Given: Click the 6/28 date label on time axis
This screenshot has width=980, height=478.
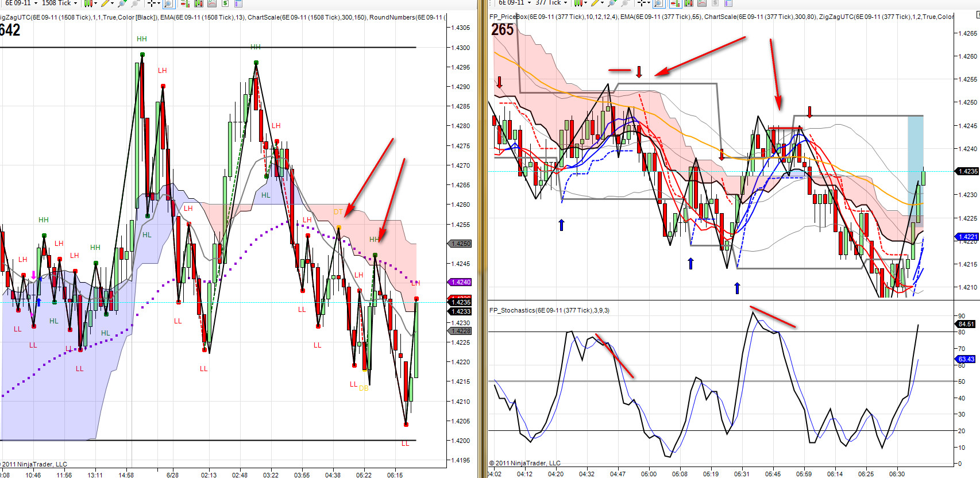Looking at the screenshot, I should [172, 475].
